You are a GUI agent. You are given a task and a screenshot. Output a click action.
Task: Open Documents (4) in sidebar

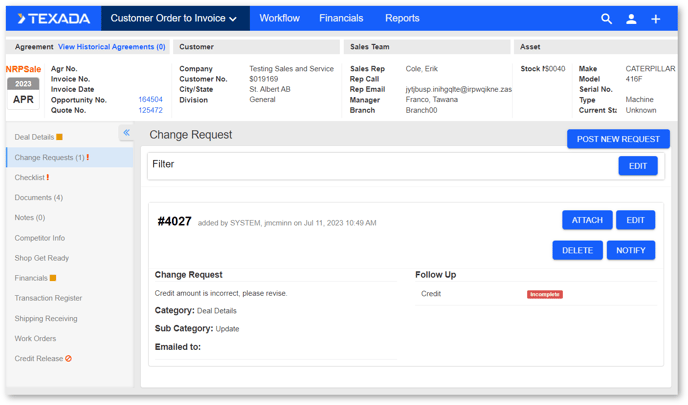pyautogui.click(x=38, y=198)
